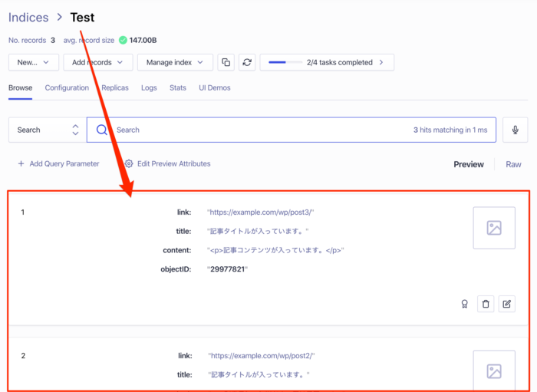Click the gear icon for Edit Preview Attributes

click(129, 163)
